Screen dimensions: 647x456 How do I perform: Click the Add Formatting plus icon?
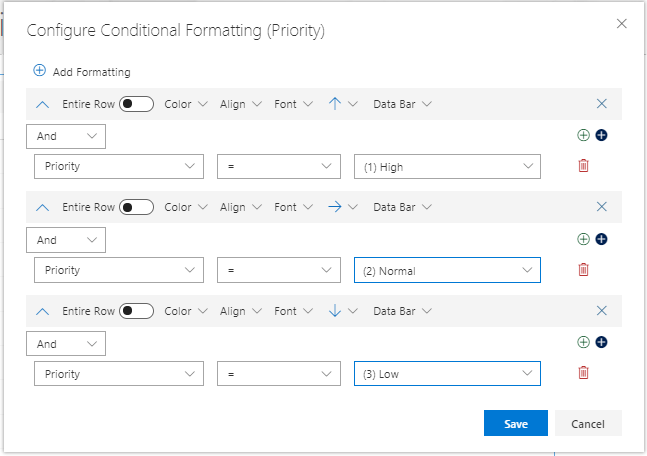[x=39, y=71]
